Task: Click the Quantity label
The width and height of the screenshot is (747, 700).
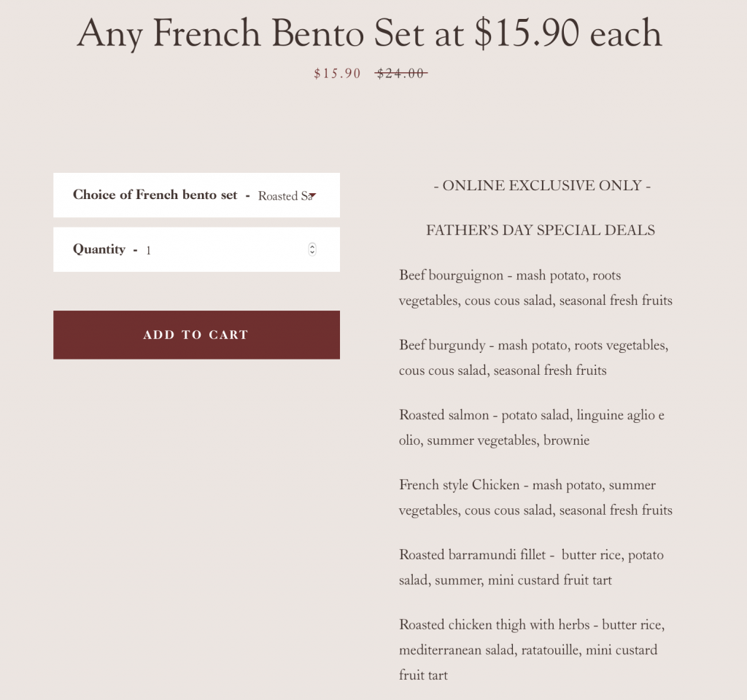Action: [x=99, y=249]
